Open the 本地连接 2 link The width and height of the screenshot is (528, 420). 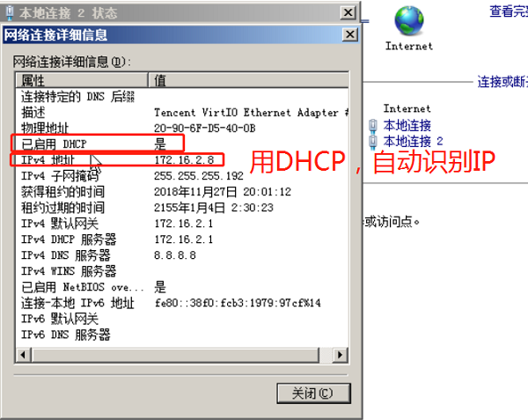point(414,141)
